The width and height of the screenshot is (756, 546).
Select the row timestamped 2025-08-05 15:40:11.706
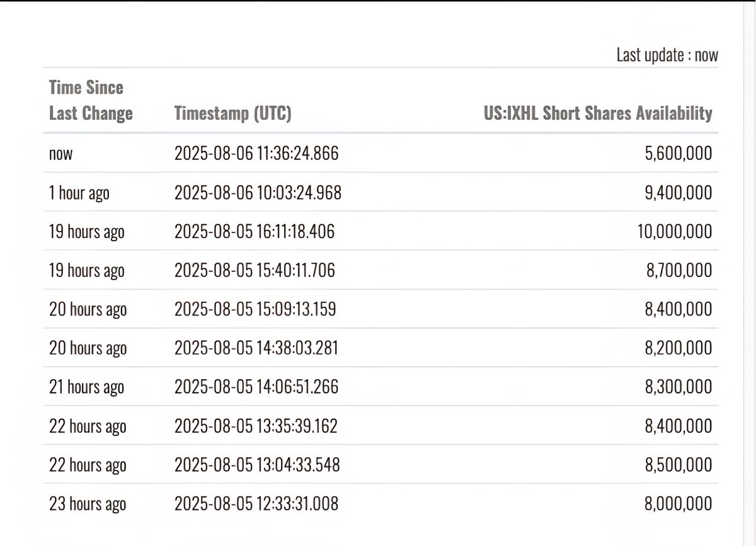(x=381, y=270)
